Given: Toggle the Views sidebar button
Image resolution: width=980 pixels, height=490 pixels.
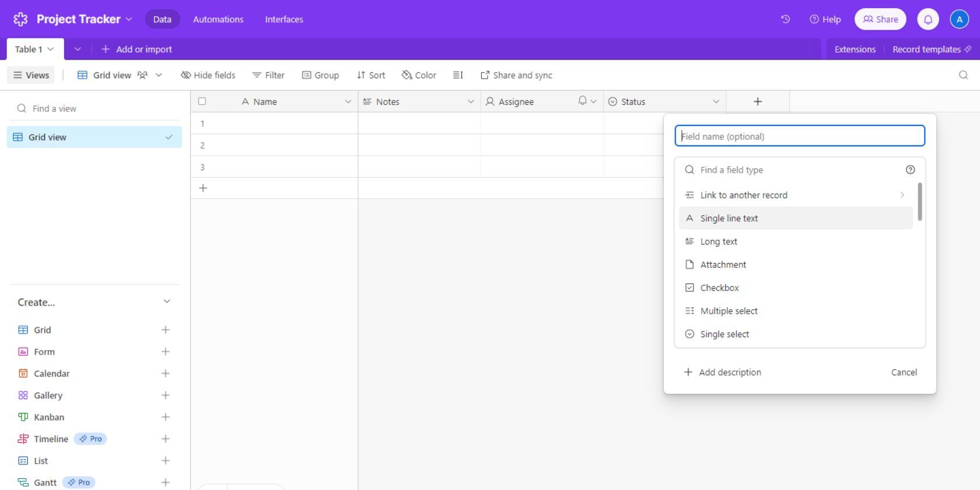Looking at the screenshot, I should [31, 75].
